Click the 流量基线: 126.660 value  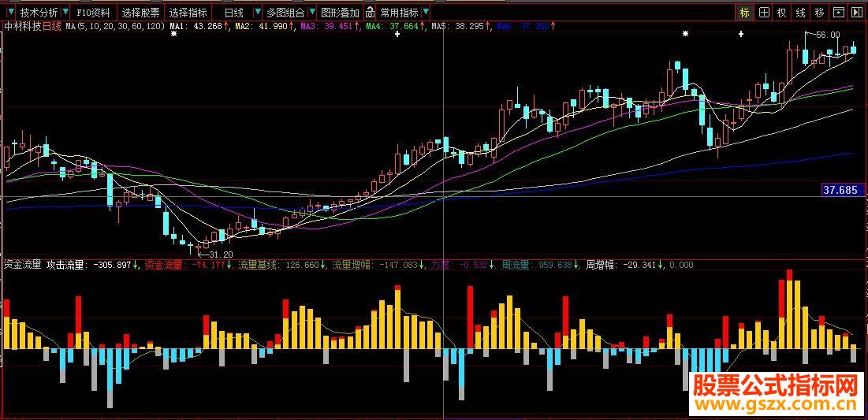[279, 265]
